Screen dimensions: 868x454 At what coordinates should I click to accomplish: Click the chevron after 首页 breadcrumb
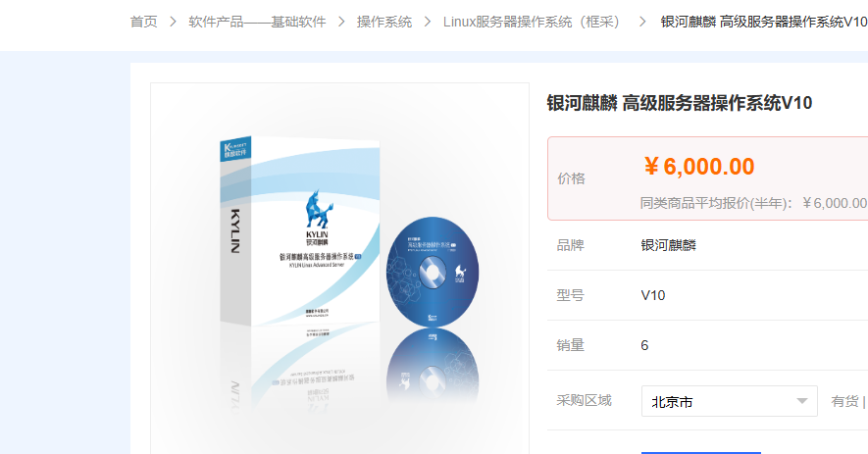tap(173, 22)
